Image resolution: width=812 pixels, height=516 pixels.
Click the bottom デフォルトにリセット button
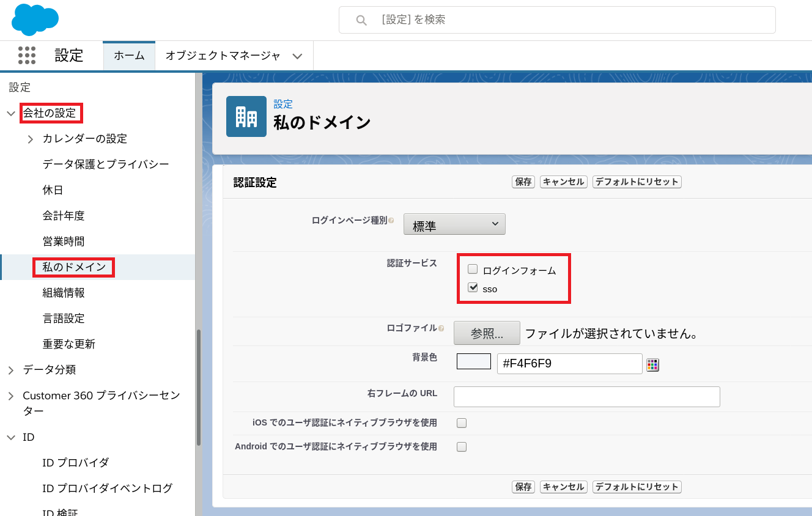pyautogui.click(x=637, y=487)
